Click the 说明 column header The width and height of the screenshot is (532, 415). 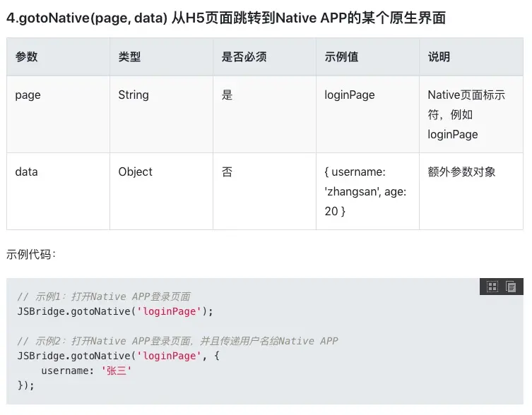439,57
